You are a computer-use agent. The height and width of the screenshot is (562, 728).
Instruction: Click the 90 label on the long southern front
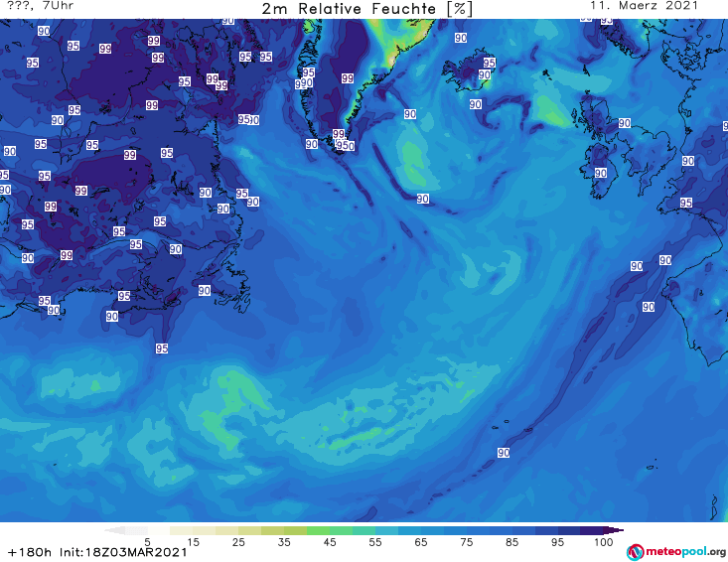504,453
